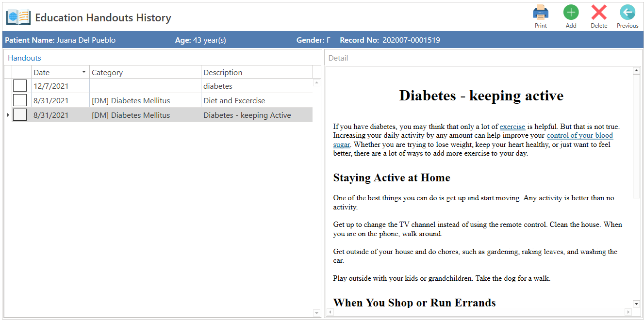Go back with the Previous arrow icon
Image resolution: width=644 pixels, height=320 pixels.
(627, 12)
